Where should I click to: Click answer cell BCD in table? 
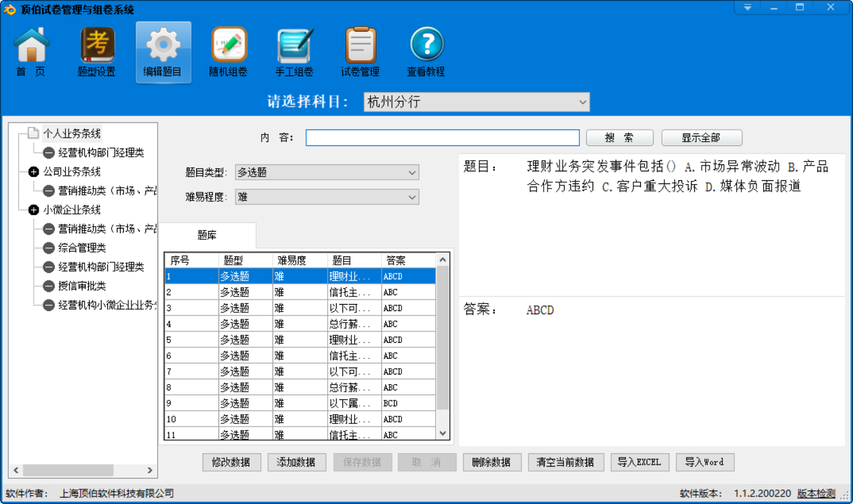point(408,403)
